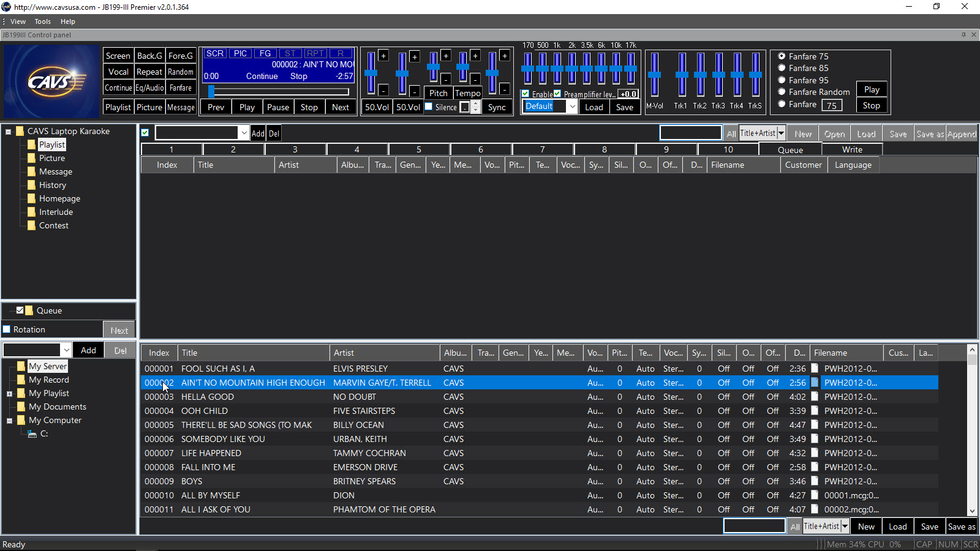
Task: Click the C: drive icon
Action: [32, 433]
